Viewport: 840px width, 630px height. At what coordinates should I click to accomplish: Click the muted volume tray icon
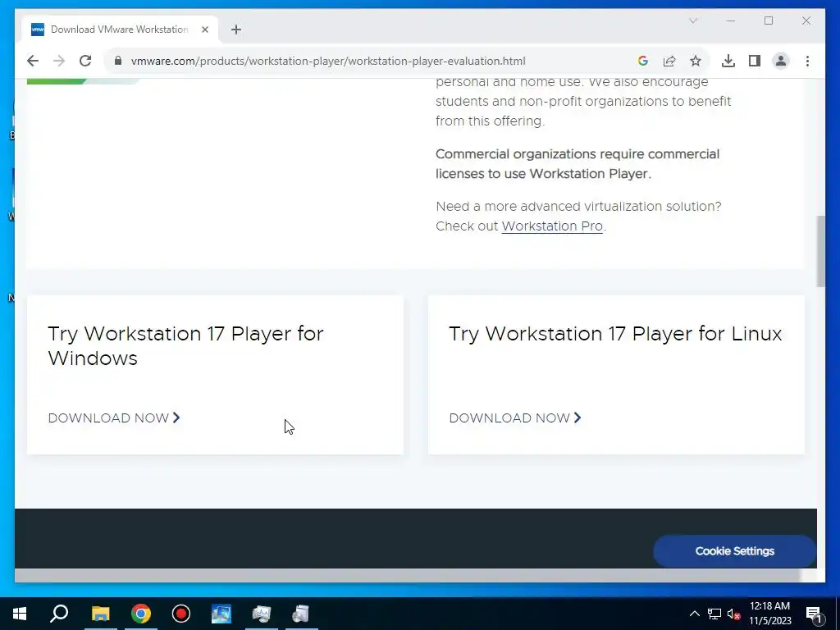(x=733, y=614)
